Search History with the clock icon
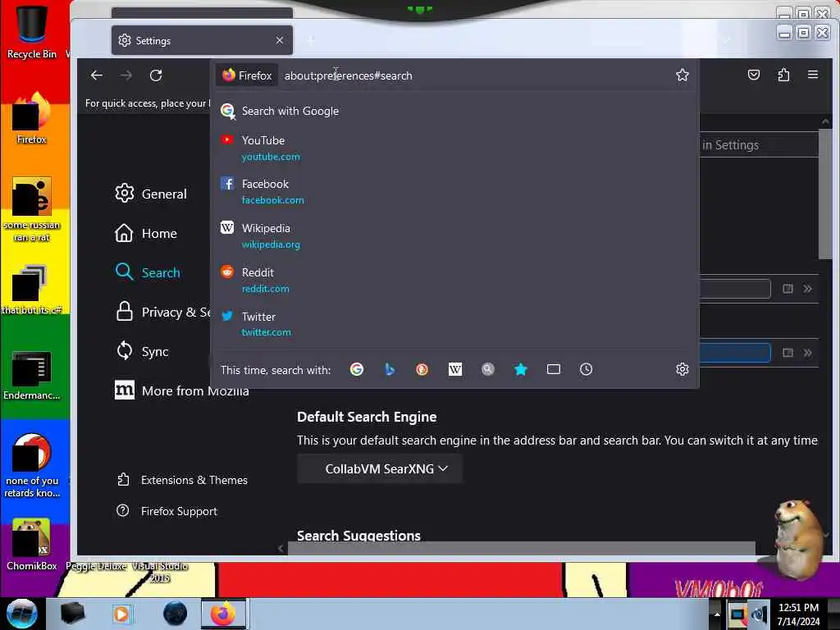840x630 pixels. coord(586,369)
